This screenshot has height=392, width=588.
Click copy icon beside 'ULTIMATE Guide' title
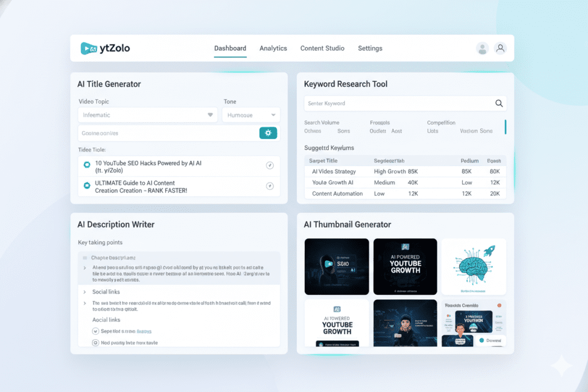pyautogui.click(x=270, y=186)
